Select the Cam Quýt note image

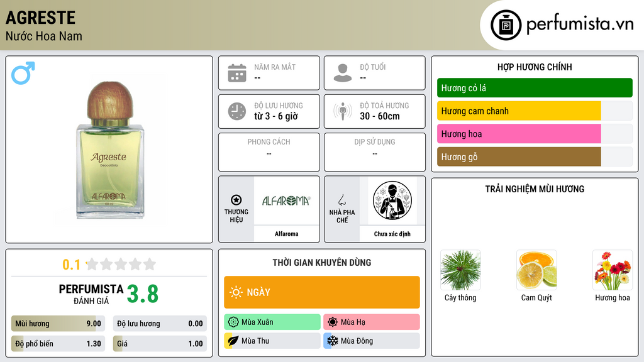coord(536,270)
